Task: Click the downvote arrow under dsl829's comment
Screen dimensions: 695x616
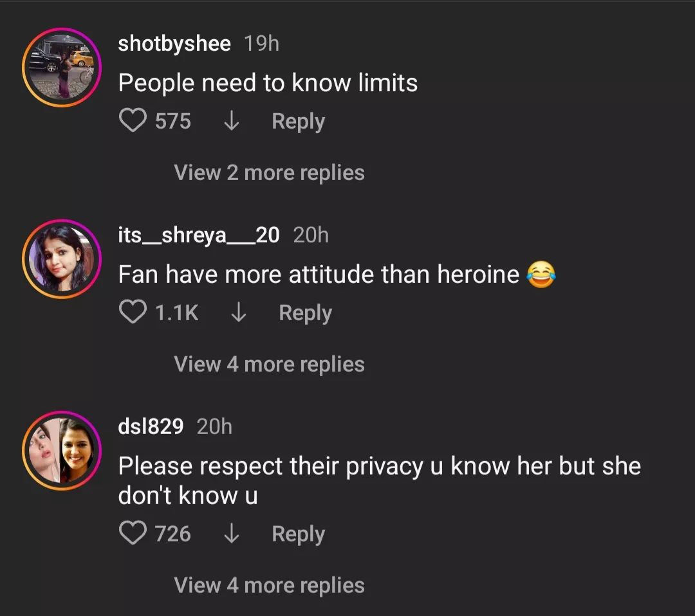Action: point(232,533)
